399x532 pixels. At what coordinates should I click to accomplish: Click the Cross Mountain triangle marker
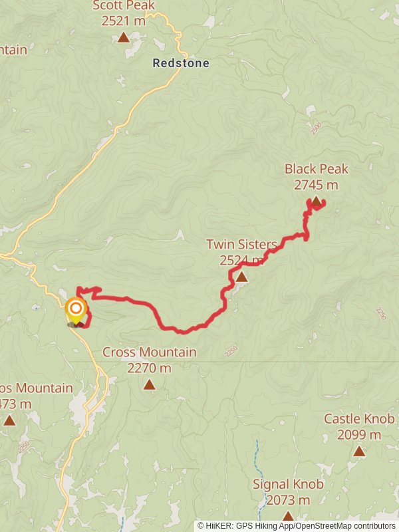149,385
